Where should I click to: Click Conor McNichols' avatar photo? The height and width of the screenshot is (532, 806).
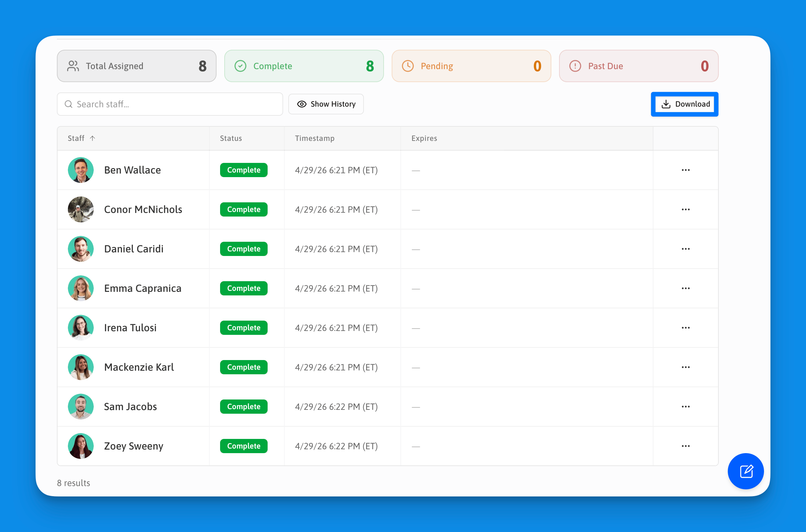[81, 209]
